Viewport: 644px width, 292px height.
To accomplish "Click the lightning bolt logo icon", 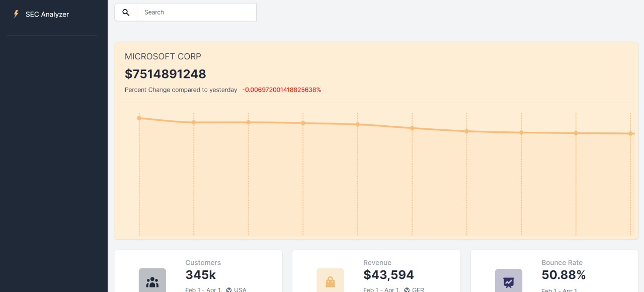I will (16, 14).
